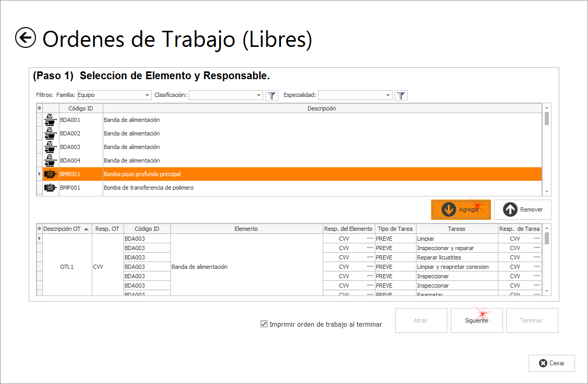Viewport: 588px width, 384px height.
Task: Click ellipsis in Resp. de Tarea for Limpiar
Action: click(x=536, y=239)
